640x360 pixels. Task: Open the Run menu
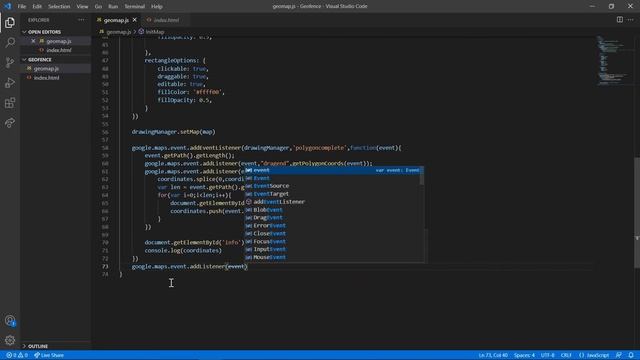coord(113,7)
